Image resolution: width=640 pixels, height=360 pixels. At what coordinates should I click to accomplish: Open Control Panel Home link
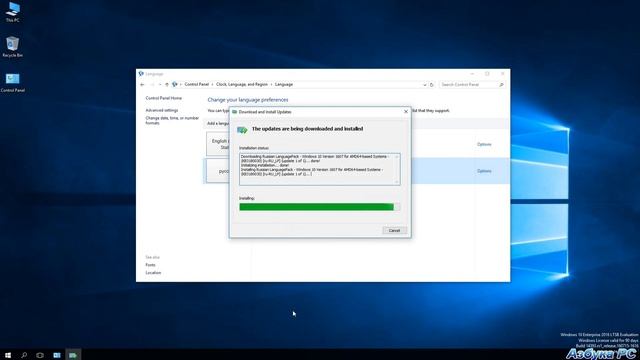[x=164, y=98]
